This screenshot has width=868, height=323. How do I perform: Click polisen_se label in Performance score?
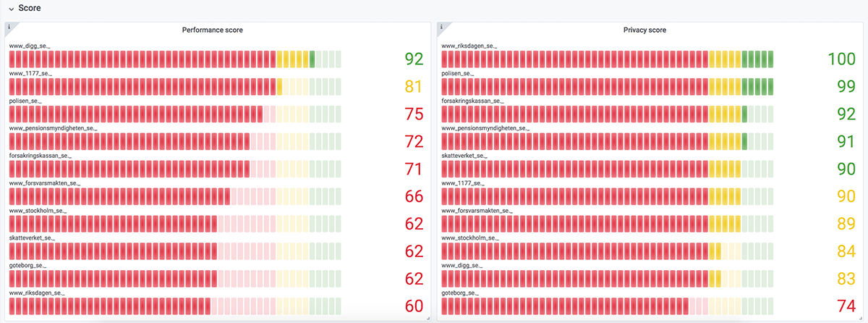click(x=25, y=101)
